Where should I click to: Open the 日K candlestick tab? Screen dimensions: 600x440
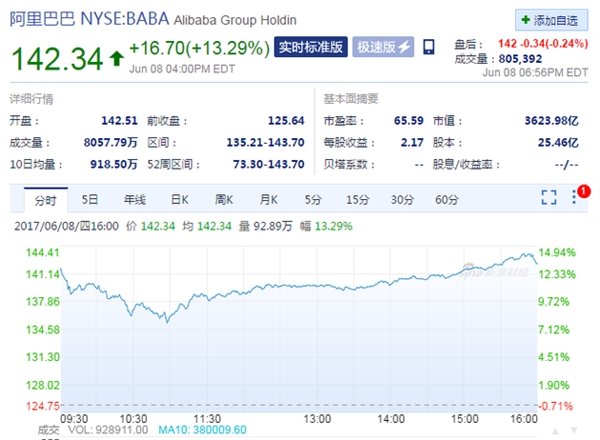coord(179,199)
